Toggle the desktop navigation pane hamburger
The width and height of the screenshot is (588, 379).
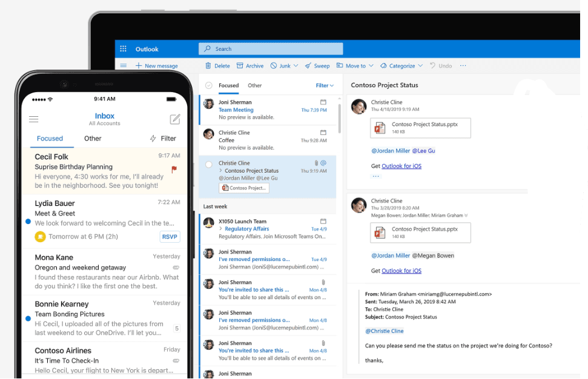coord(124,65)
